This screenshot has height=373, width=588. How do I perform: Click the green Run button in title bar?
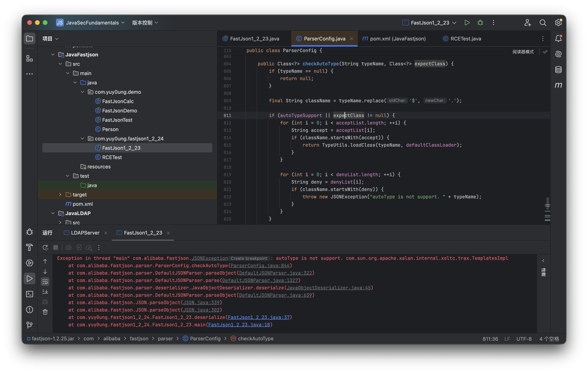pyautogui.click(x=467, y=23)
